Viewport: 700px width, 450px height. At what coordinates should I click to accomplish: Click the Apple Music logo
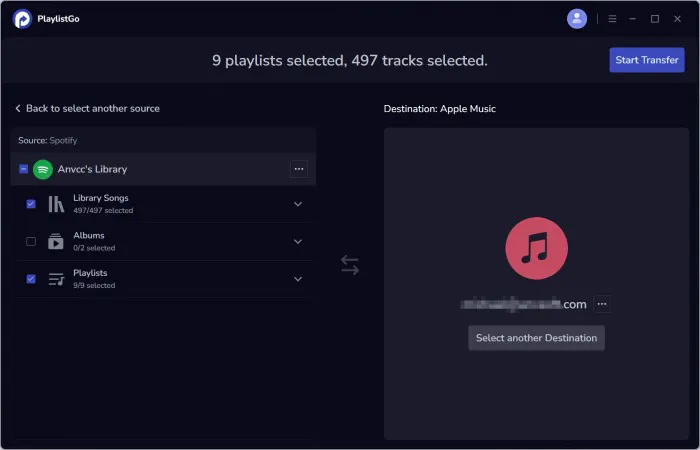pyautogui.click(x=537, y=248)
